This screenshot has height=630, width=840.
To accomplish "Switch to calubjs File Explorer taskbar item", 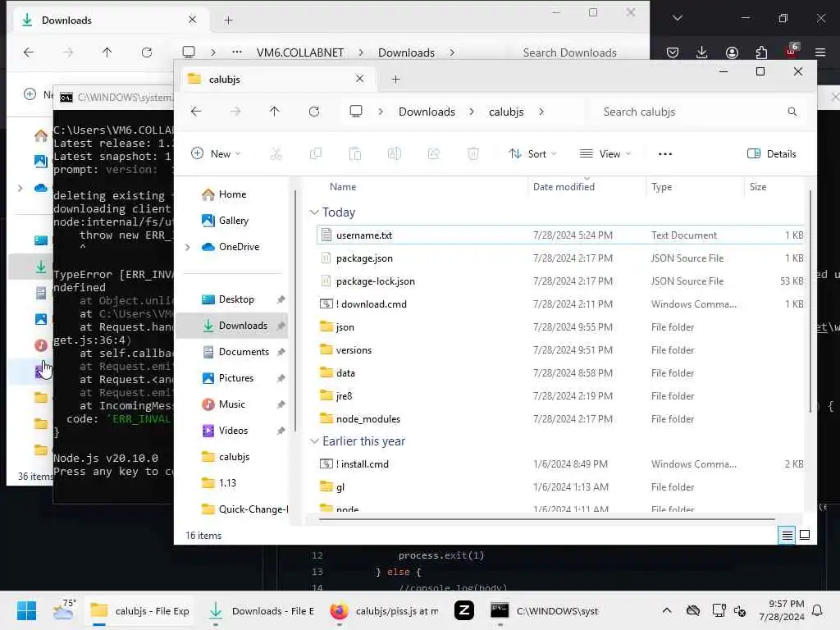I will (139, 610).
